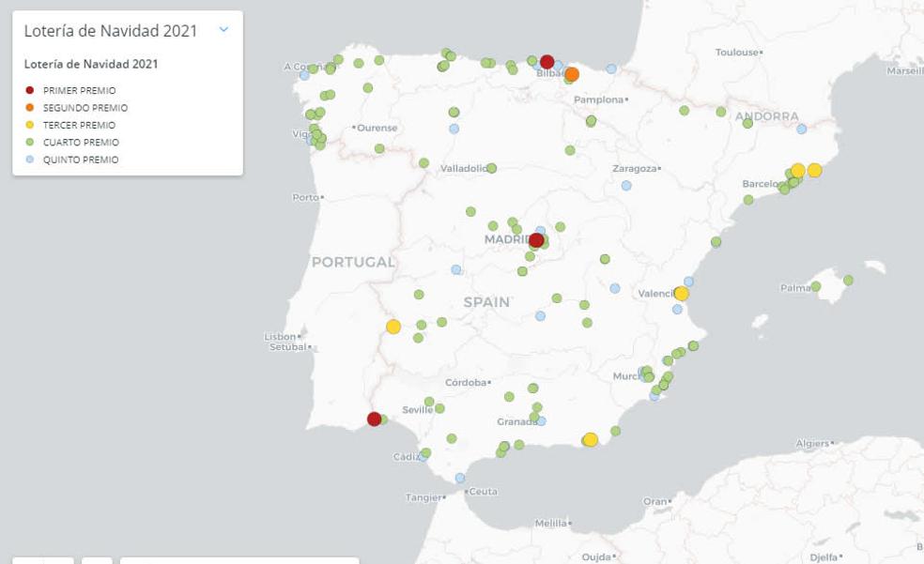Click the yellow marker on the southern coast
The width and height of the screenshot is (924, 564).
point(591,439)
